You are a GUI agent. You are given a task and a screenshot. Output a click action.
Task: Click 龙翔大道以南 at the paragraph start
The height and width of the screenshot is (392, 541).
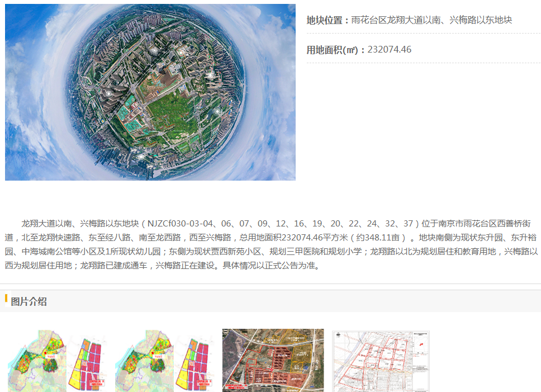(46, 224)
